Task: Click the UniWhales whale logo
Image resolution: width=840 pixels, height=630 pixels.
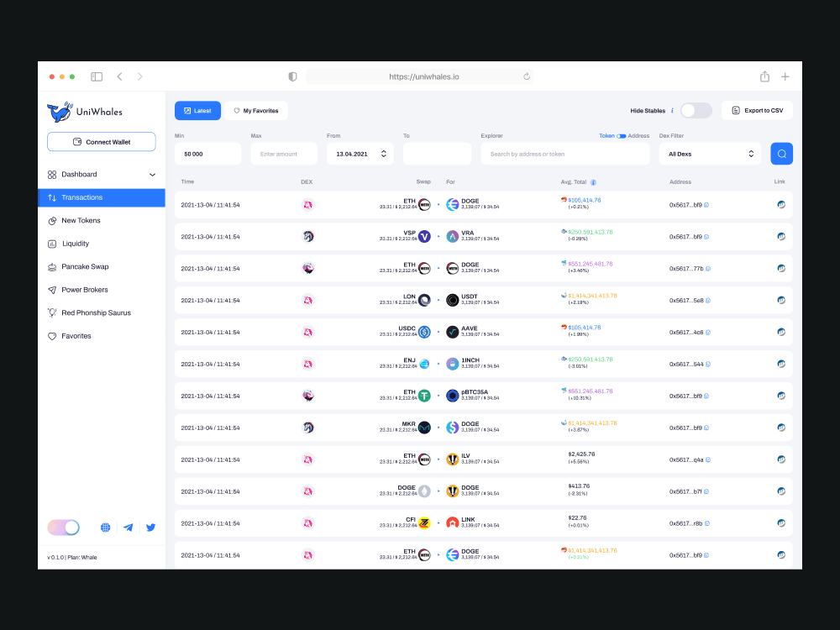Action: [60, 112]
